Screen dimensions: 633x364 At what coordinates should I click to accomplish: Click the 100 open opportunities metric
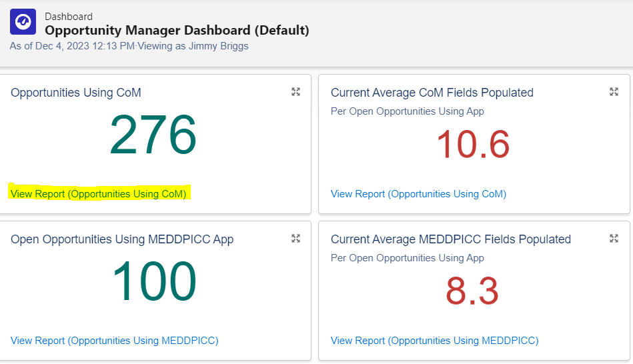(154, 281)
